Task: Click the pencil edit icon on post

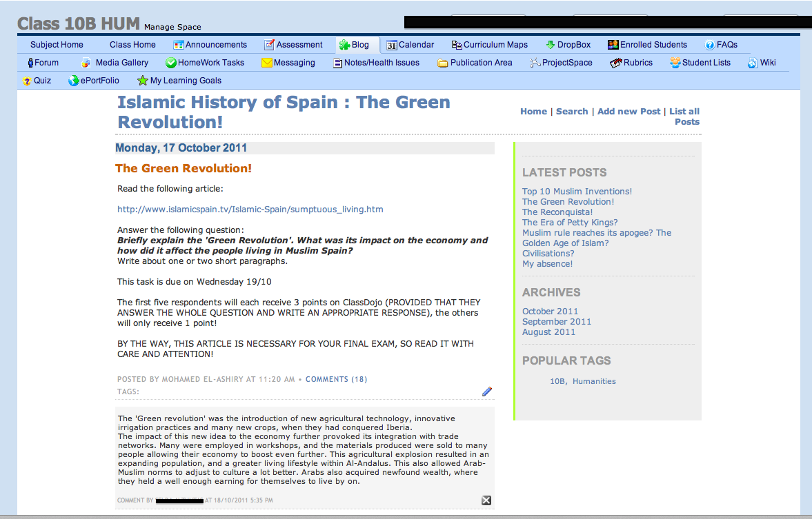Action: pos(487,391)
